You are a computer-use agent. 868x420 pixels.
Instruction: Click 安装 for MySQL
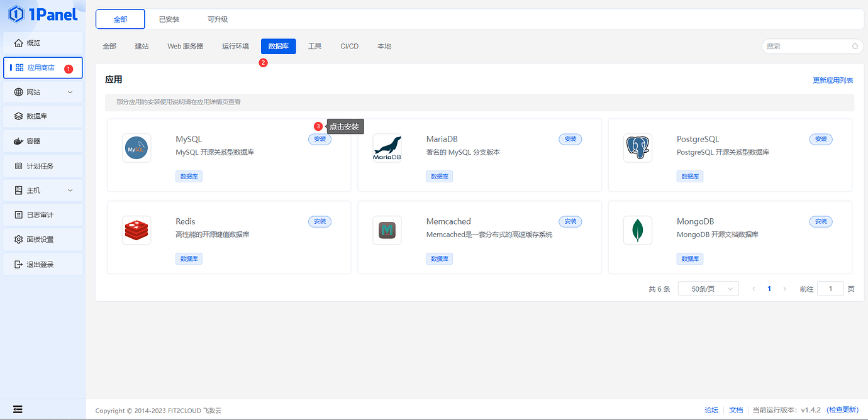tap(320, 139)
